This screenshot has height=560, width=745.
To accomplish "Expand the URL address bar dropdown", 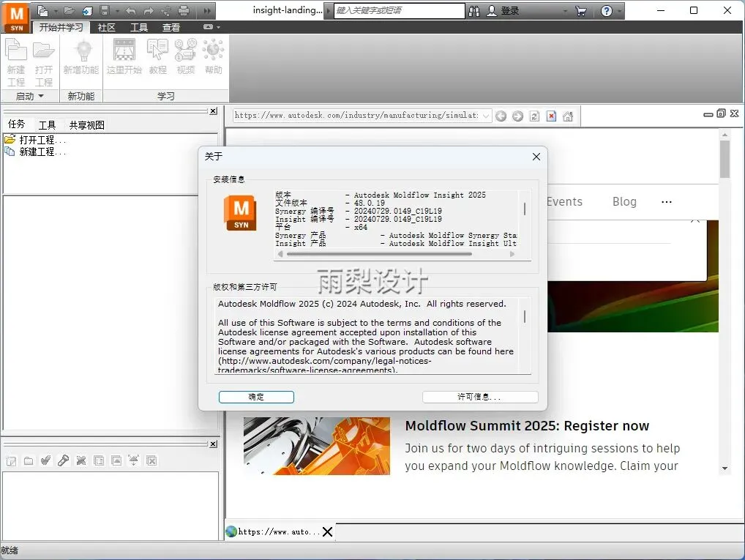I will tap(486, 116).
